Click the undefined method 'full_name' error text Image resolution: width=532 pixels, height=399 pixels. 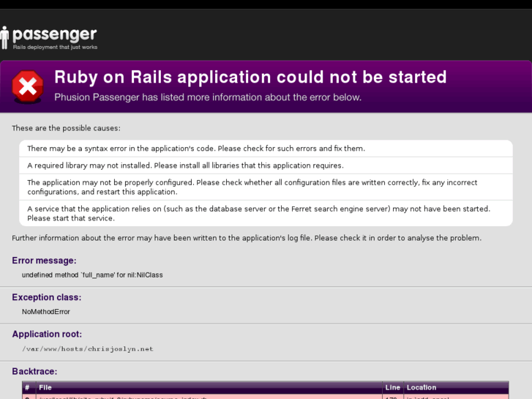click(x=92, y=275)
